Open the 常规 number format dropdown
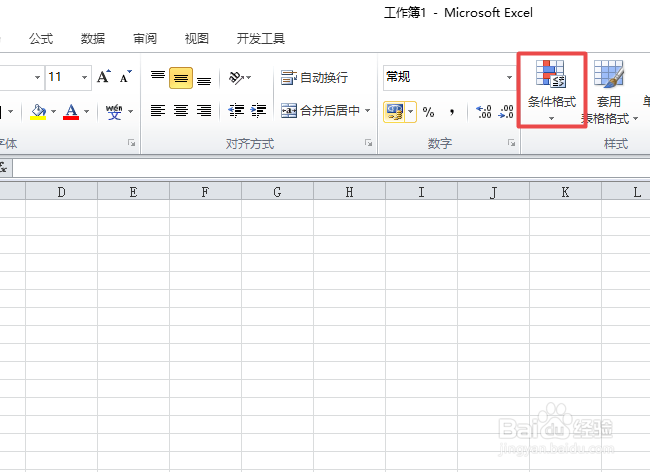650x472 pixels. (509, 77)
